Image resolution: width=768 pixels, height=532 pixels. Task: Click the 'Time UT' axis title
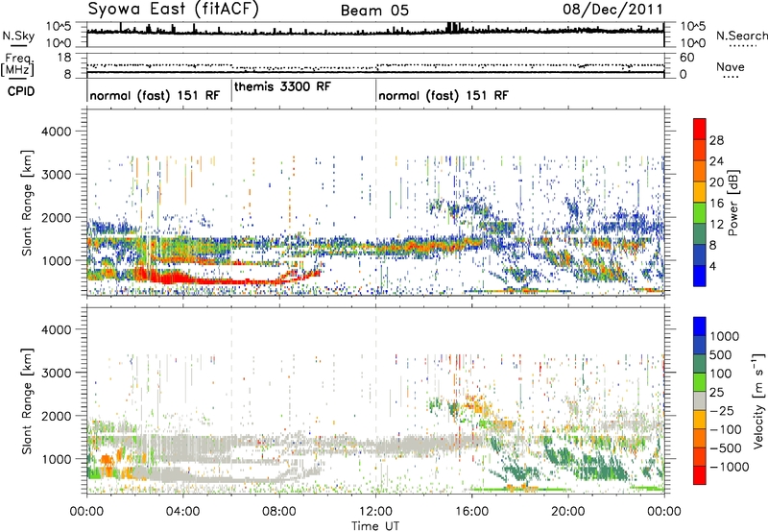pos(375,526)
